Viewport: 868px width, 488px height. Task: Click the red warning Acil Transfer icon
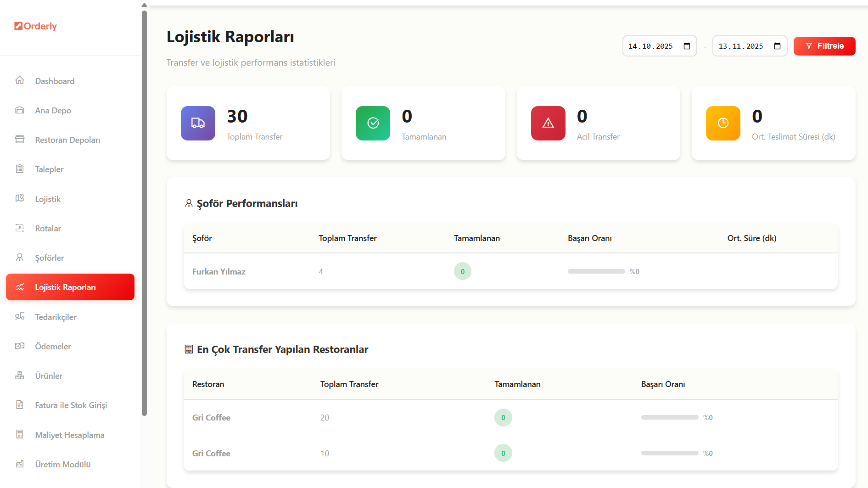pos(548,123)
